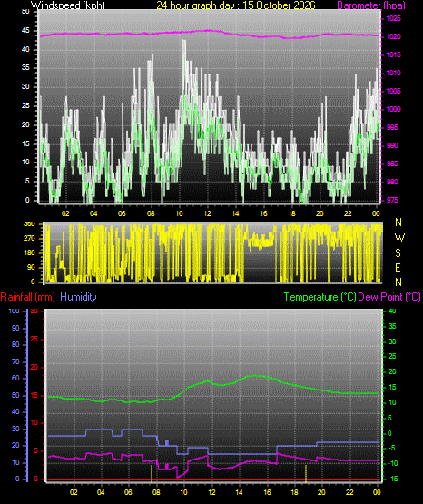Click the '180' wind direction scale value
The width and height of the screenshot is (423, 504).
pyautogui.click(x=29, y=252)
